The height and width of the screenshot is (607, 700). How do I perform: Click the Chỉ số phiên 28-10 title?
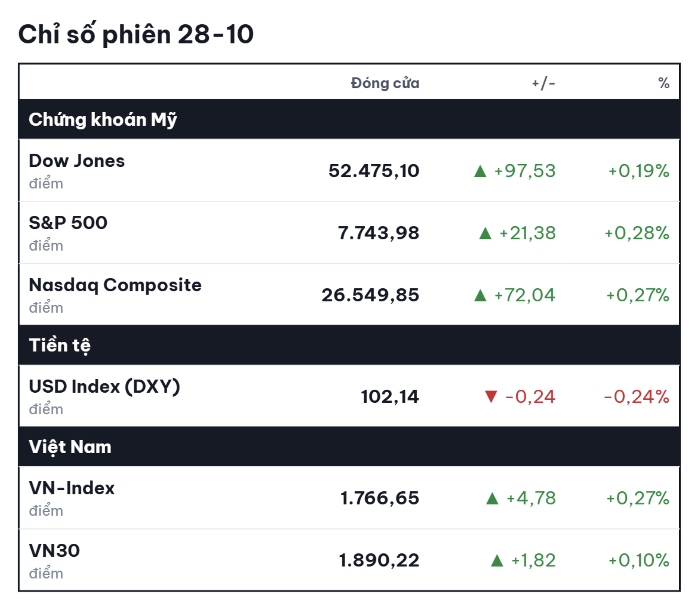point(136,34)
